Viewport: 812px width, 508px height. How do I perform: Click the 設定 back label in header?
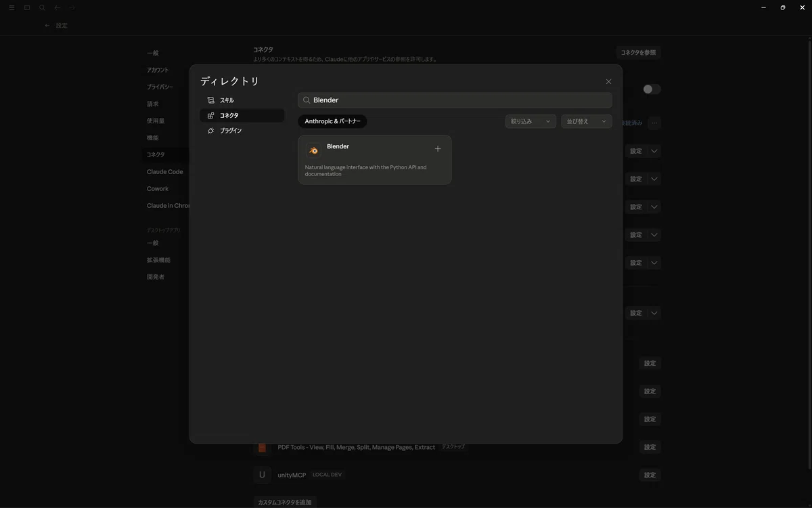click(x=62, y=25)
